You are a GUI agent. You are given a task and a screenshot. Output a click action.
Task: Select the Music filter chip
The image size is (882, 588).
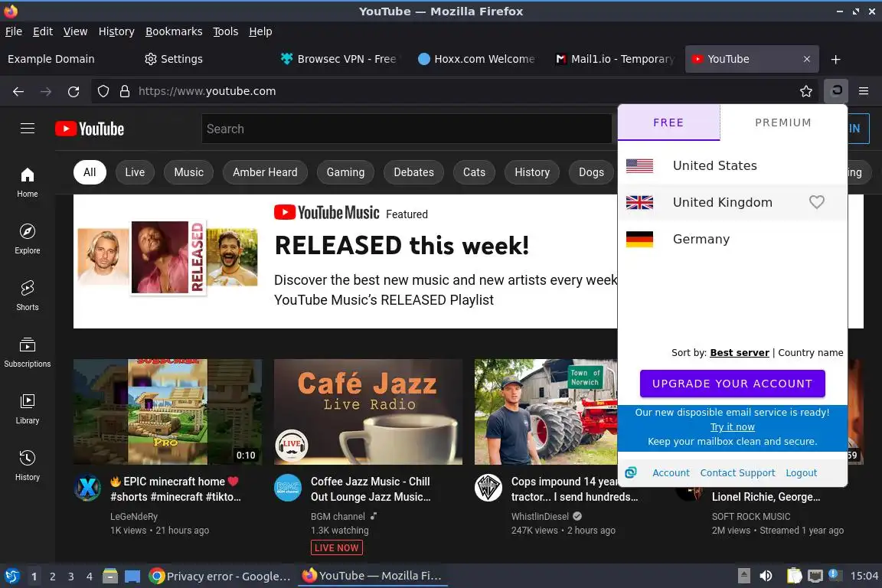coord(188,172)
